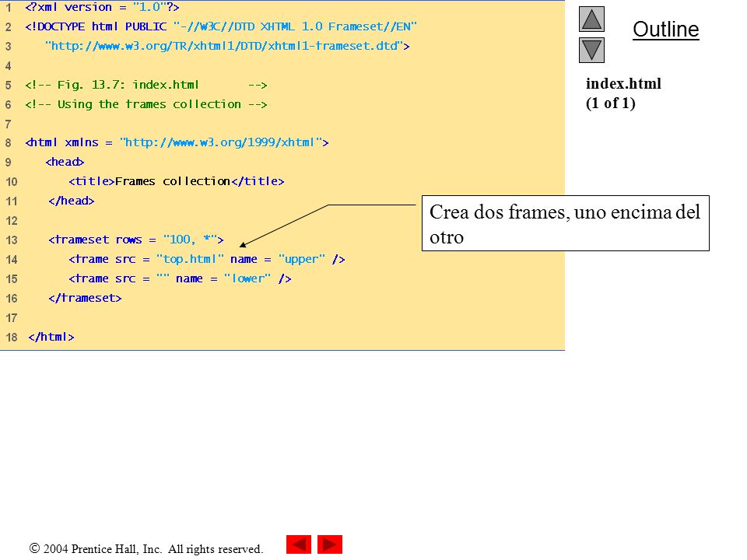Click the closing head tag
The image size is (747, 560).
click(71, 201)
